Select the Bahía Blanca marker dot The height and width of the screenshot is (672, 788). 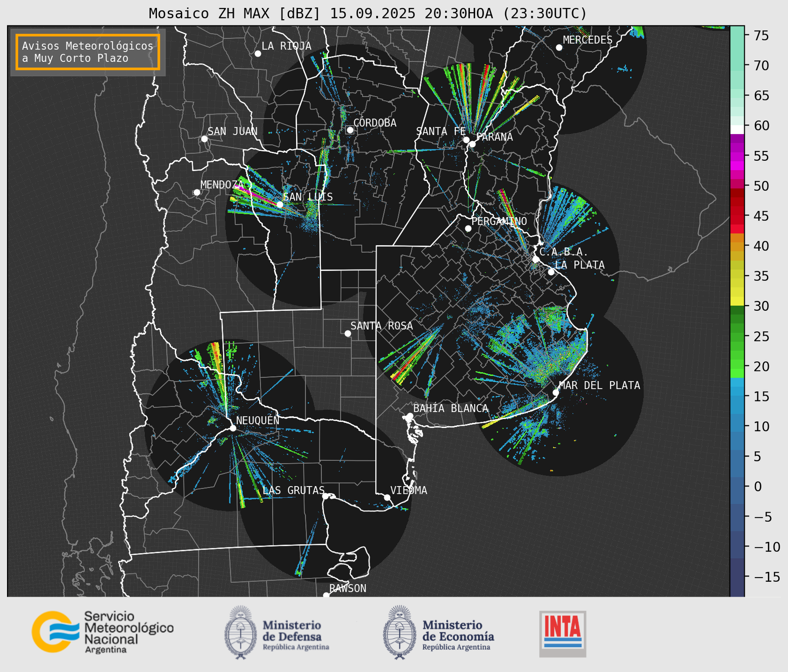coord(410,416)
